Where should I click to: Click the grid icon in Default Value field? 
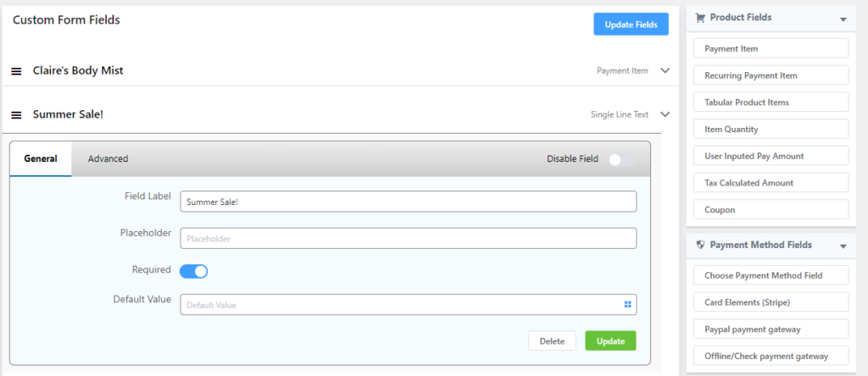tap(628, 305)
